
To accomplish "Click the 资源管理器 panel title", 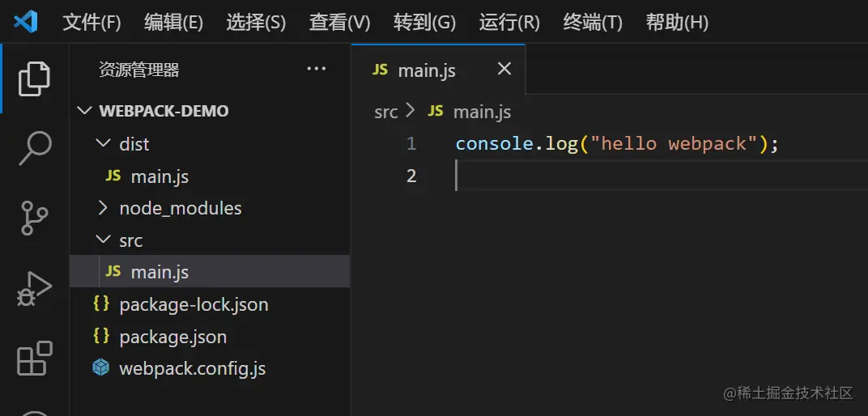I will pos(139,70).
